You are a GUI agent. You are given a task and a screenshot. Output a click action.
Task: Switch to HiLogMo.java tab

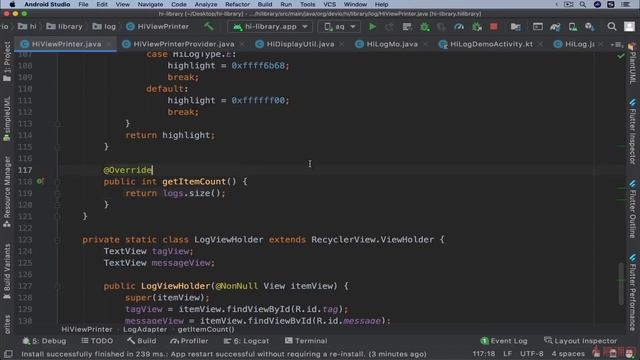tap(391, 44)
